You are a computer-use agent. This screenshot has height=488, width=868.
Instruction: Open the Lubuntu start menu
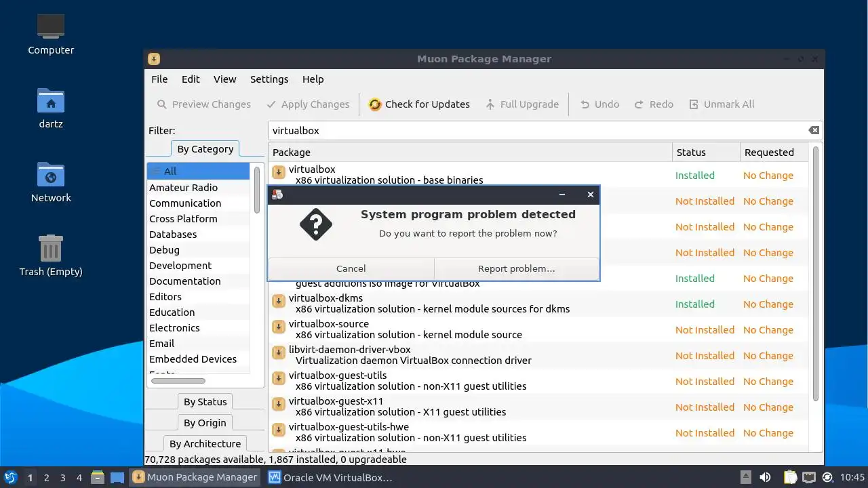click(x=10, y=477)
